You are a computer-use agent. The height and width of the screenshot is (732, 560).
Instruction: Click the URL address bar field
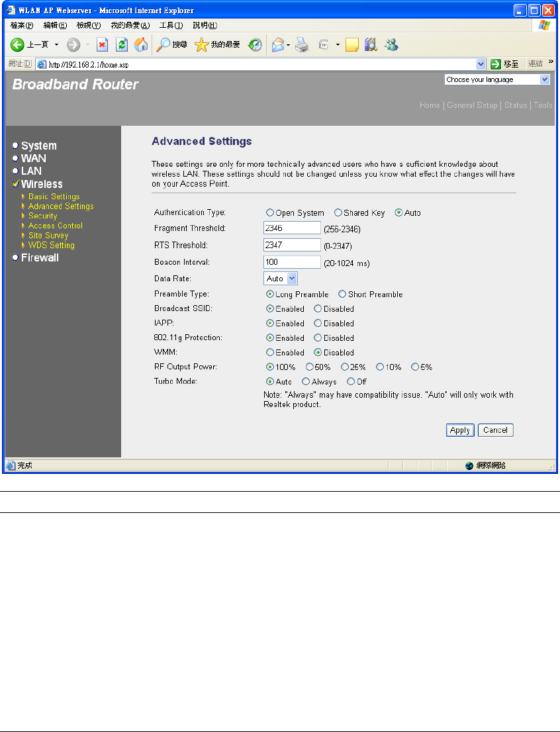pyautogui.click(x=261, y=64)
